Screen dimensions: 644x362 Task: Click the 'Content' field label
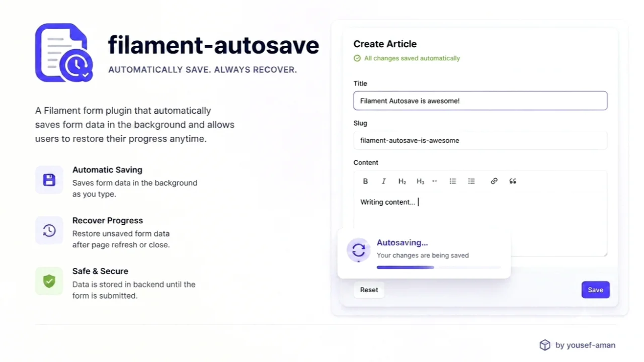point(366,162)
